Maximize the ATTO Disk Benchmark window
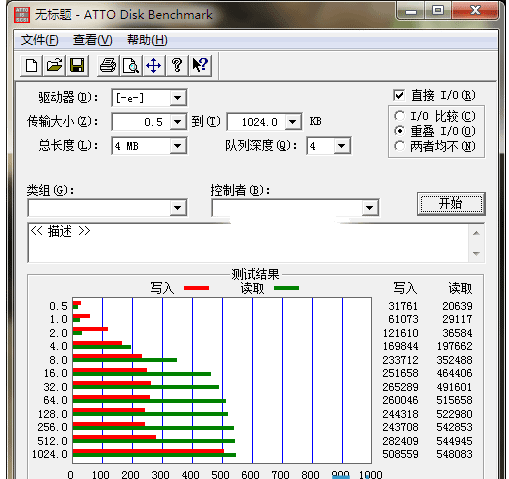This screenshot has width=509, height=479. coord(438,10)
